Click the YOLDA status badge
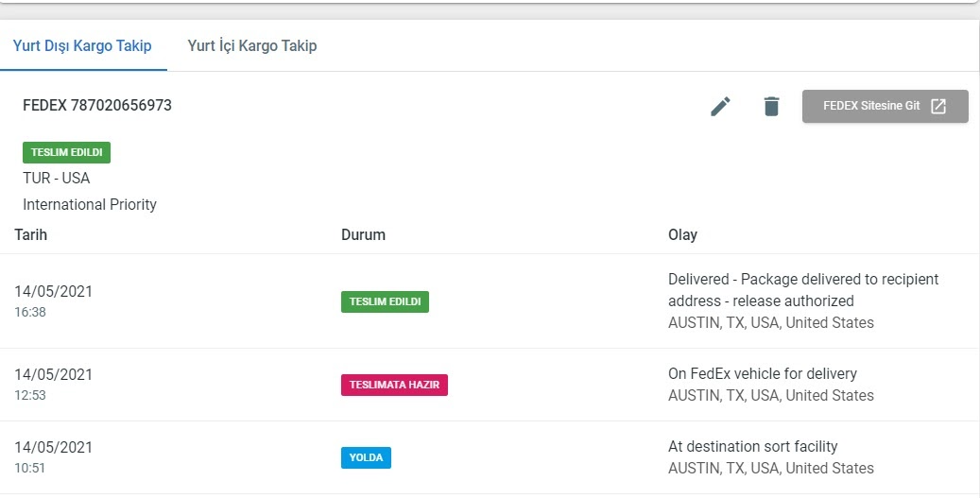 pos(367,457)
